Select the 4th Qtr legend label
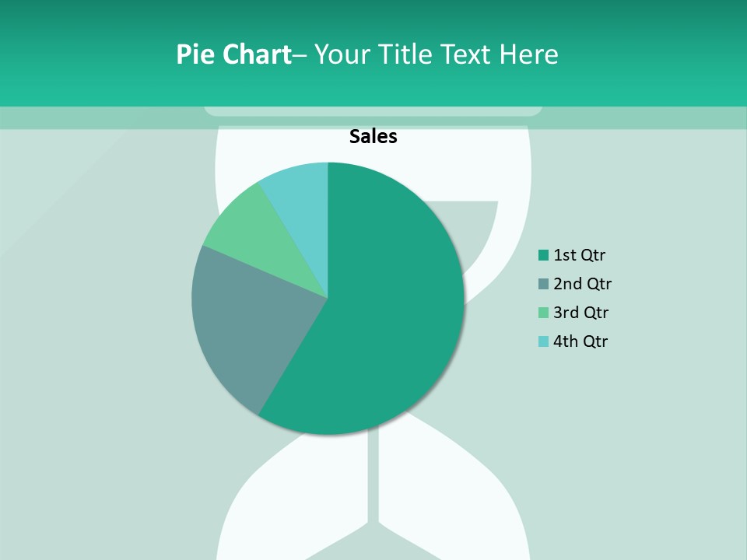Screen dimensions: 747x560 (580, 341)
